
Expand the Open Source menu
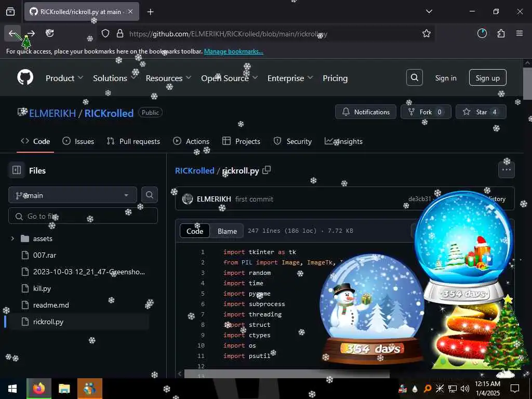pos(229,78)
